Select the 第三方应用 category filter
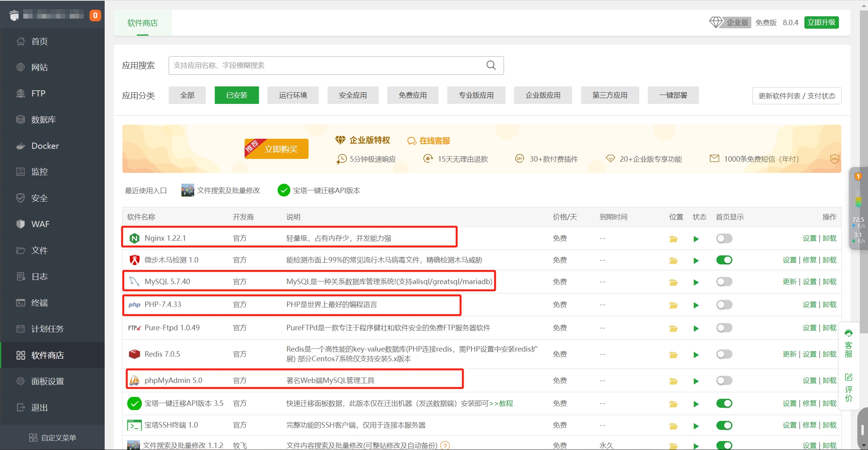868x450 pixels. point(610,95)
